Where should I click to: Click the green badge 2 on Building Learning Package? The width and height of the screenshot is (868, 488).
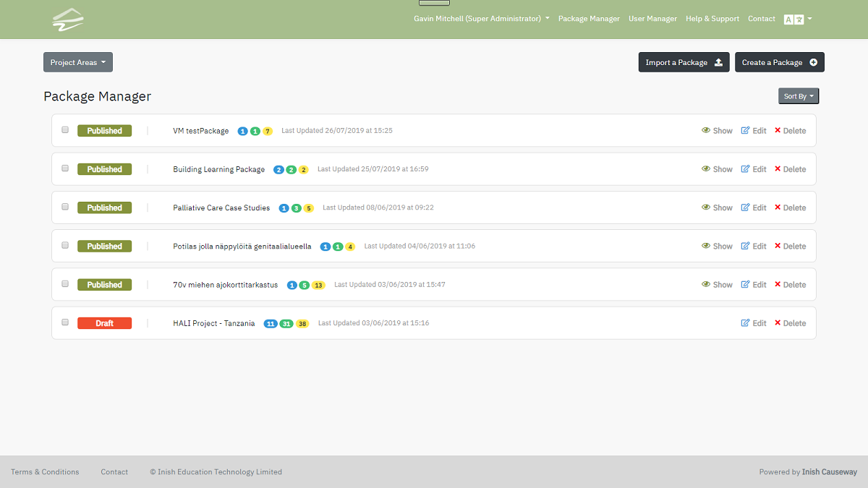coord(292,169)
